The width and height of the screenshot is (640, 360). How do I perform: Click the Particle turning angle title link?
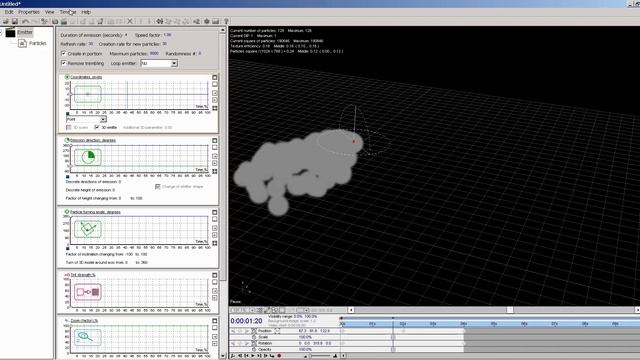coord(96,212)
